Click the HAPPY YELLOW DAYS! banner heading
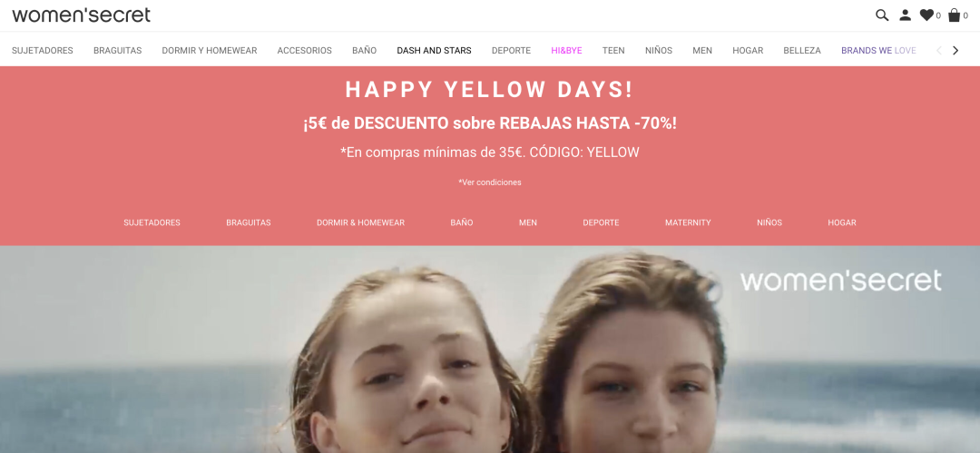Viewport: 980px width, 453px height. (x=490, y=90)
